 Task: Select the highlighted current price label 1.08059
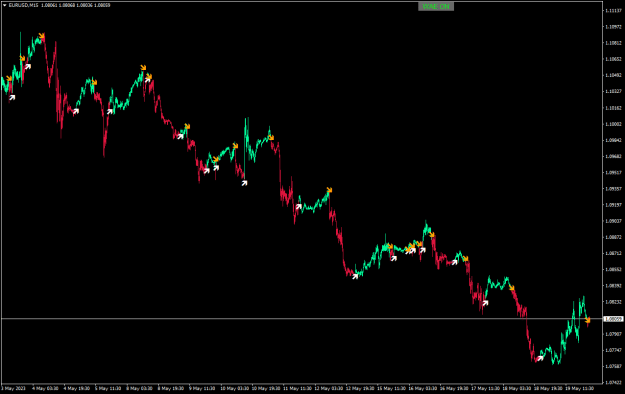613,319
